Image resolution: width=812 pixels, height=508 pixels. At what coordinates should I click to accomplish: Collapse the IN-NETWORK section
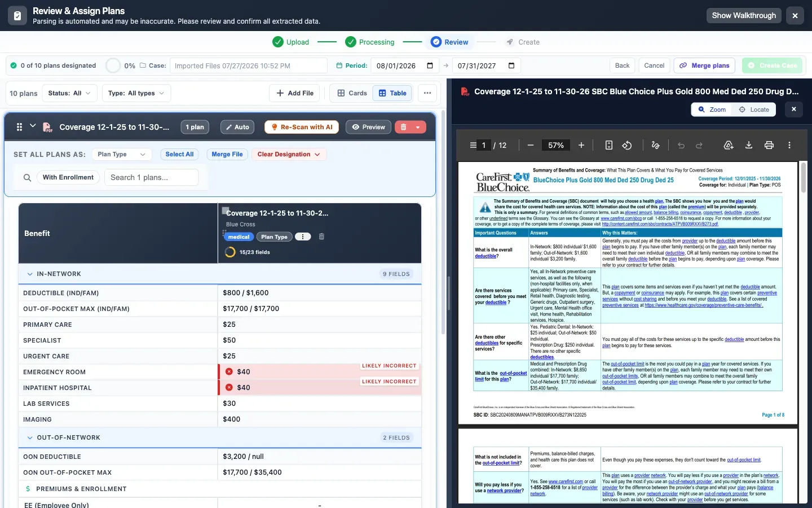pos(30,274)
